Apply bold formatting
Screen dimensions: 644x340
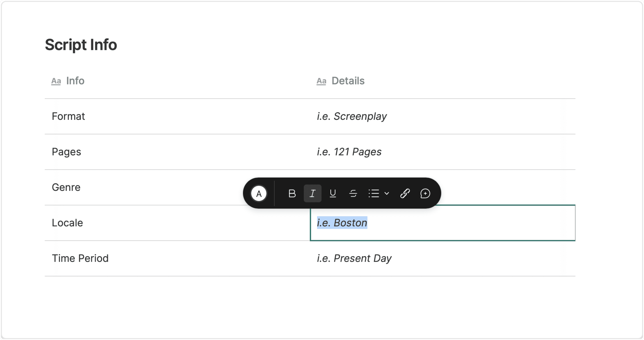coord(292,194)
